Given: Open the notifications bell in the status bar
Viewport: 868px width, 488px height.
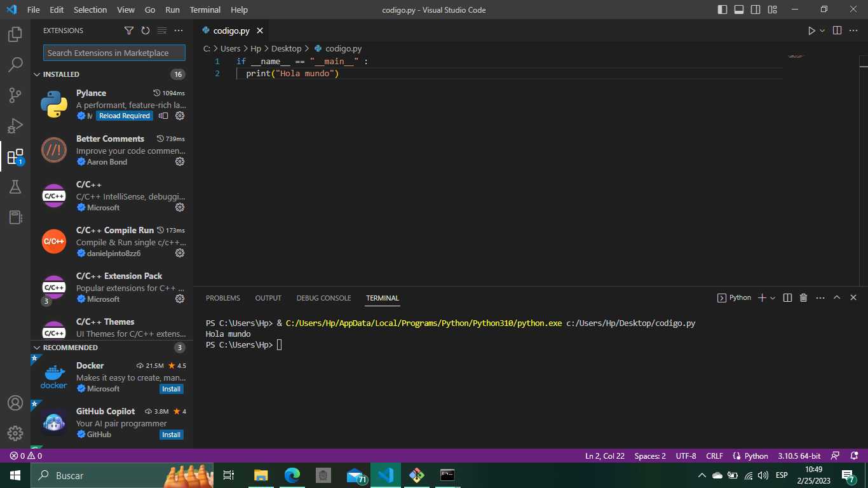Looking at the screenshot, I should tap(853, 456).
